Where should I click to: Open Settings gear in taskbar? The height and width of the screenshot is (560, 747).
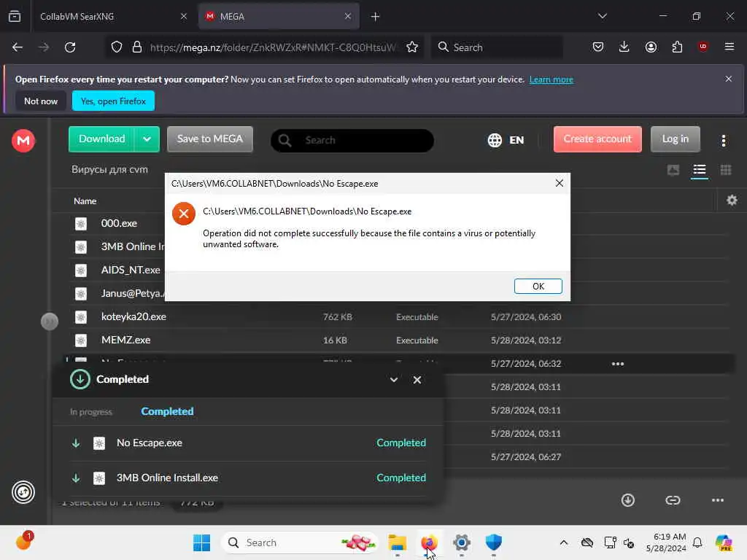[461, 542]
